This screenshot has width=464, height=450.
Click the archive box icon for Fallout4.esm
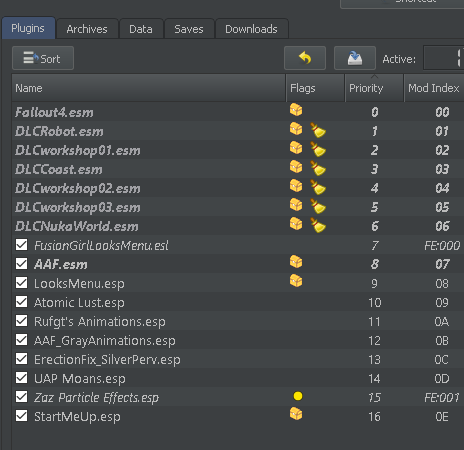coord(296,110)
